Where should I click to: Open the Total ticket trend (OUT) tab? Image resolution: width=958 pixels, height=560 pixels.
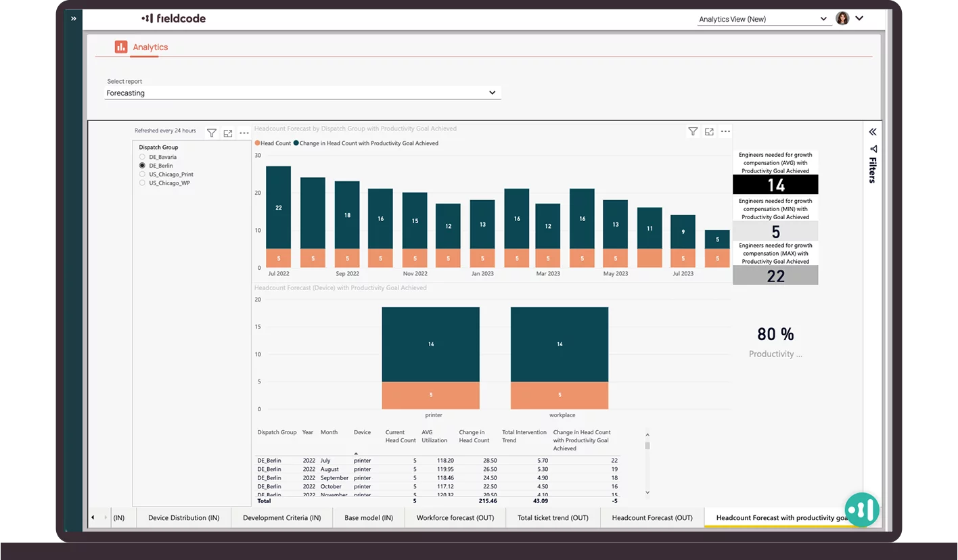(x=553, y=518)
